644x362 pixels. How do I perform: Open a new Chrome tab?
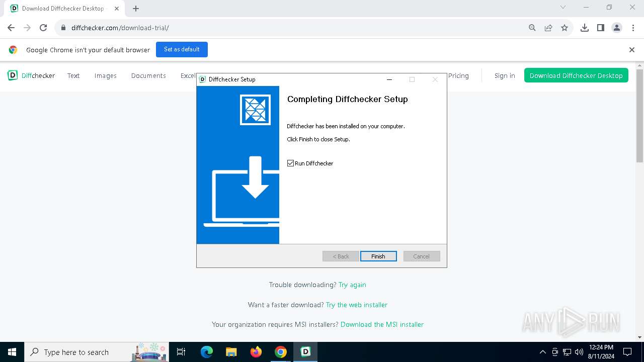[x=136, y=9]
